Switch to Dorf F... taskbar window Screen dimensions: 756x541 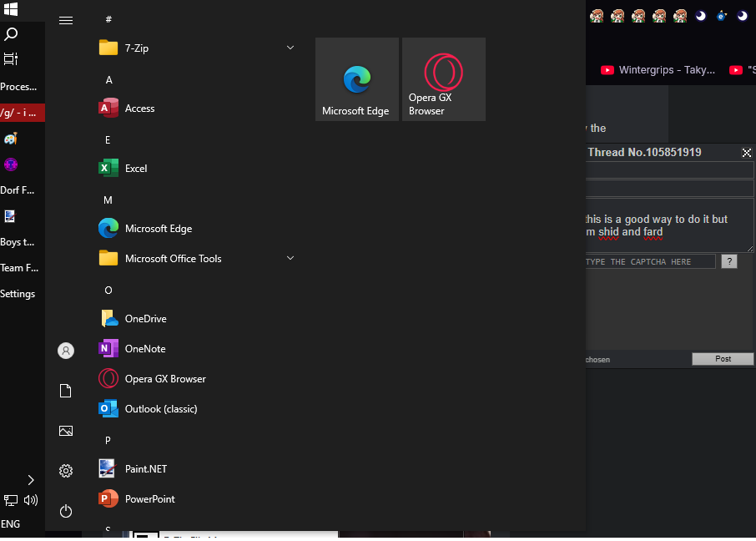click(x=23, y=190)
